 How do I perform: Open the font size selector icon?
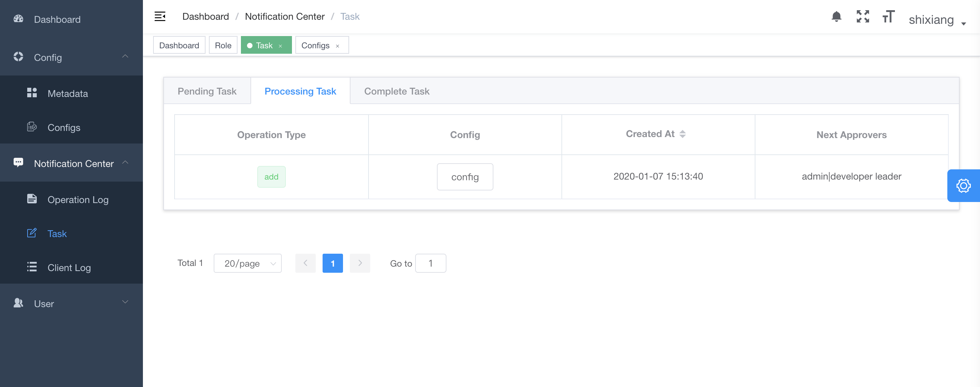(888, 16)
